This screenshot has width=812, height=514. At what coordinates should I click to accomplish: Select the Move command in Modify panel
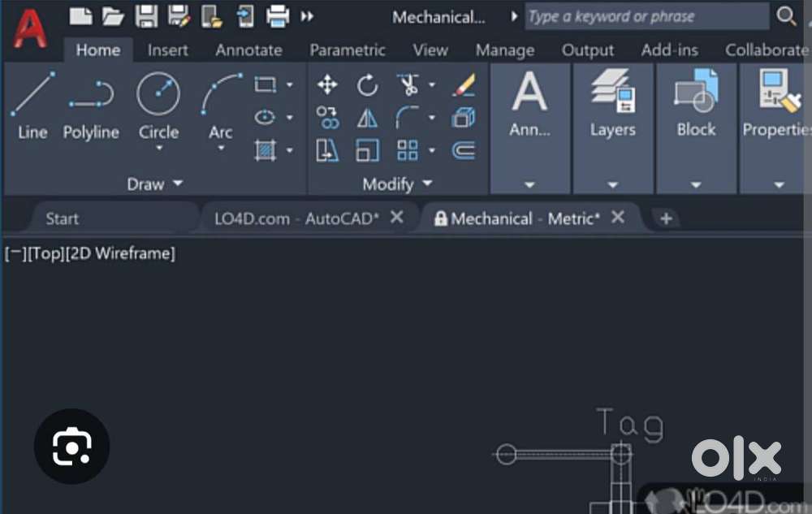click(328, 84)
